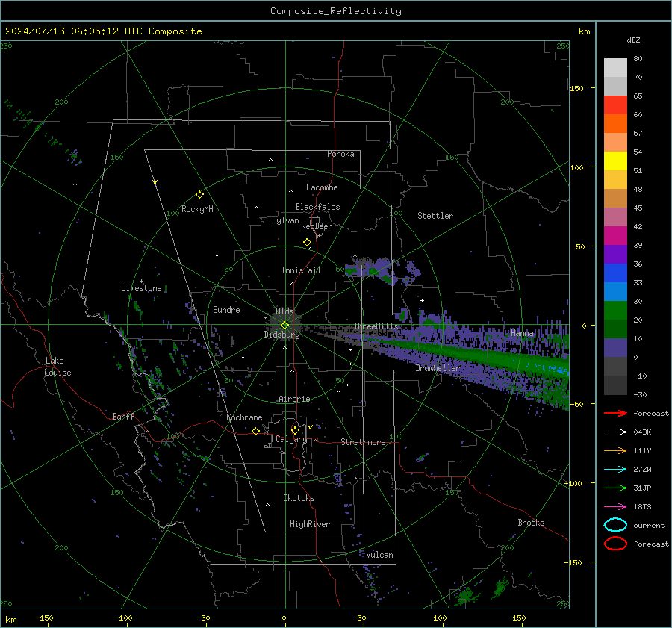Click the Brooks town label
This screenshot has width=672, height=628.
tap(531, 523)
